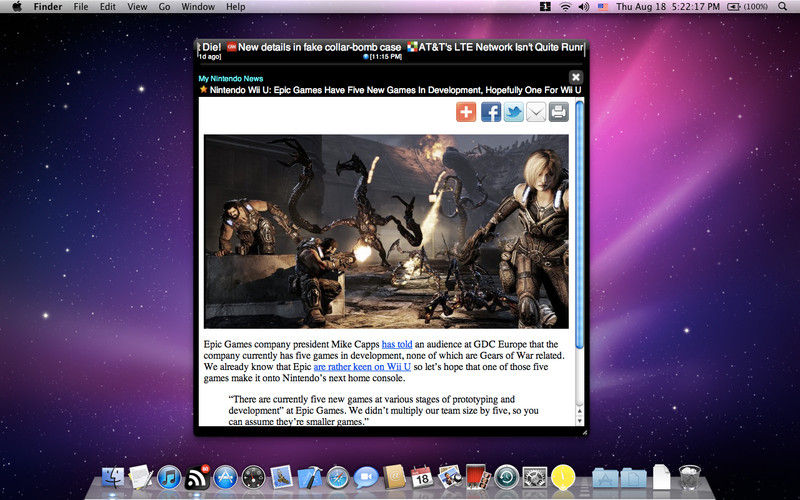Open Applications folder stack in Dock
The image size is (800, 500).
(605, 478)
